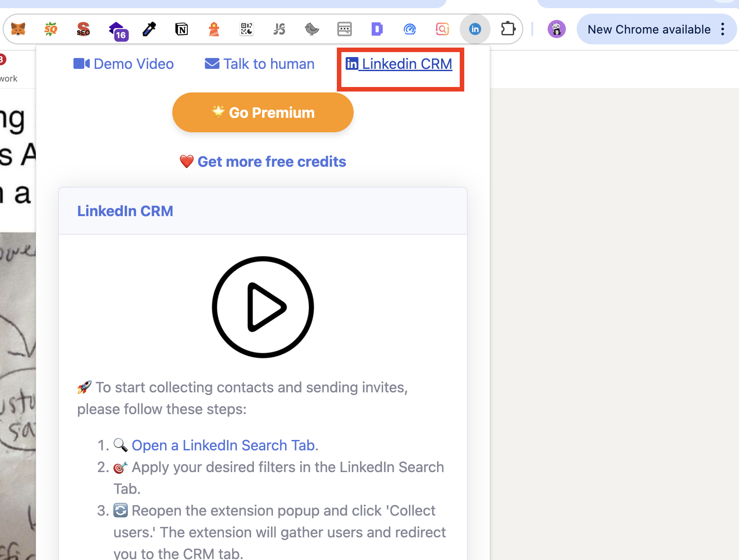
Task: Open the MetaMask fox extension
Action: point(18,29)
